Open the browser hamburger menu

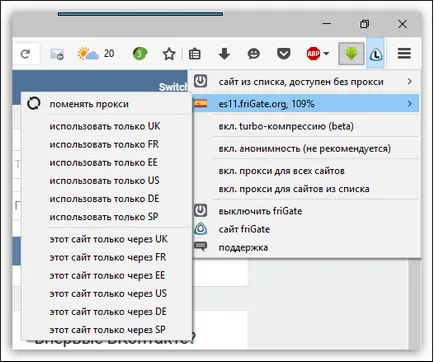click(x=404, y=53)
